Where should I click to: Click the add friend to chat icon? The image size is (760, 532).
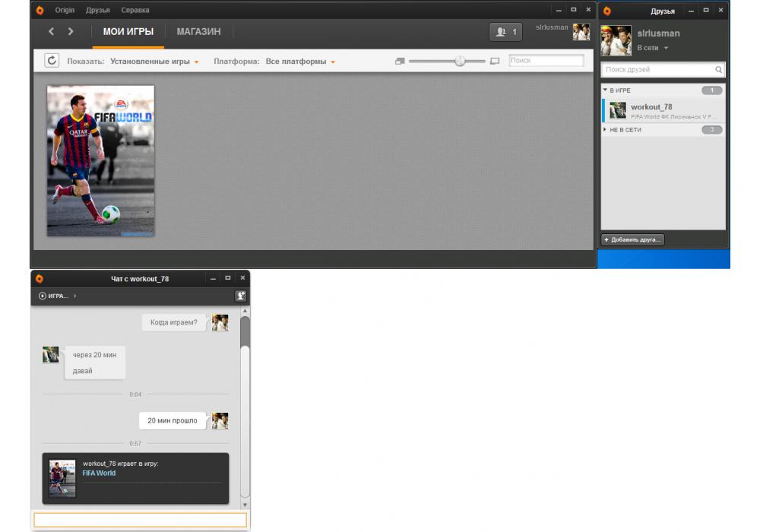pos(240,296)
